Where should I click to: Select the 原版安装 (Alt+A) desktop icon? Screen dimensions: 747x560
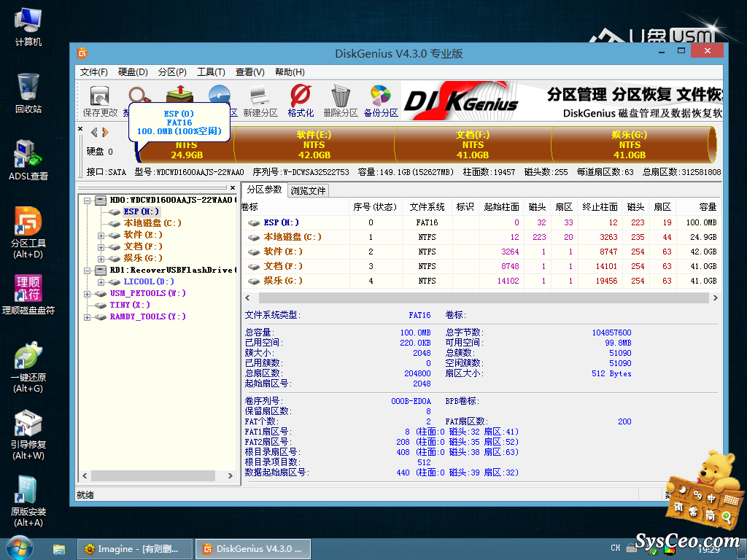click(28, 502)
